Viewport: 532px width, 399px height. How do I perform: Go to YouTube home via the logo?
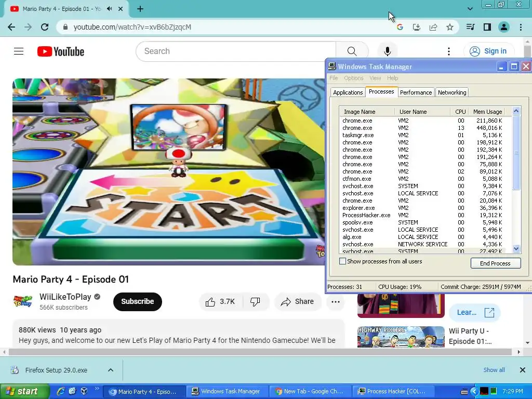pos(61,51)
